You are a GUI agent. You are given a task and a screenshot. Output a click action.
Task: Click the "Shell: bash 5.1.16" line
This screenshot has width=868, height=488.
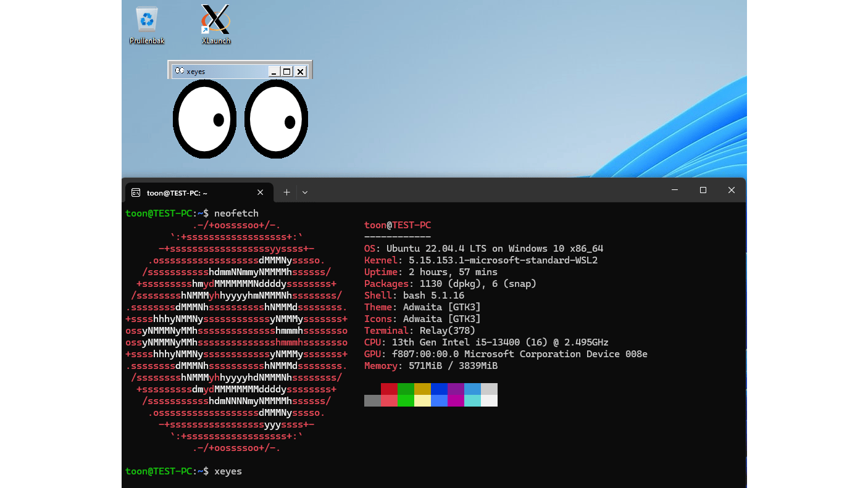[x=414, y=296]
